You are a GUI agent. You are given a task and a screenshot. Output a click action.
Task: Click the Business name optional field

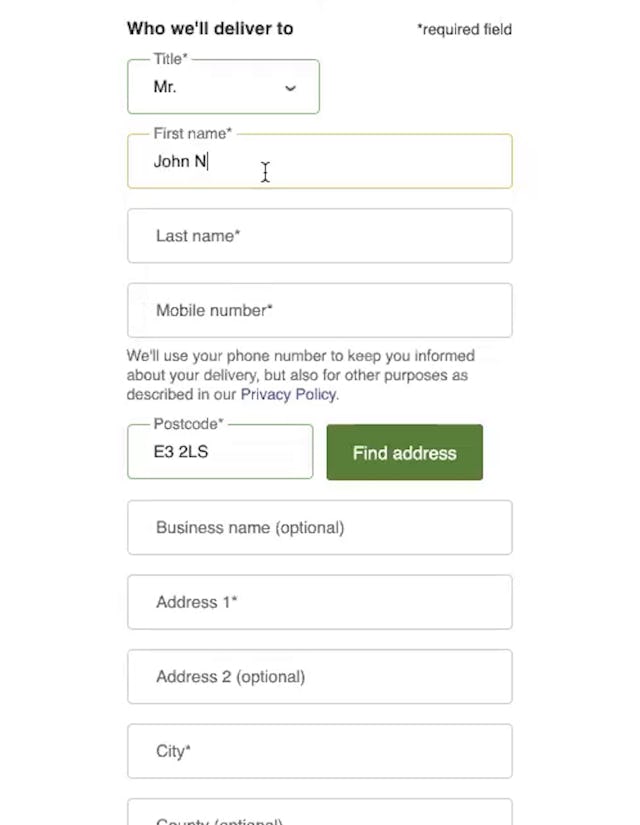pyautogui.click(x=320, y=527)
